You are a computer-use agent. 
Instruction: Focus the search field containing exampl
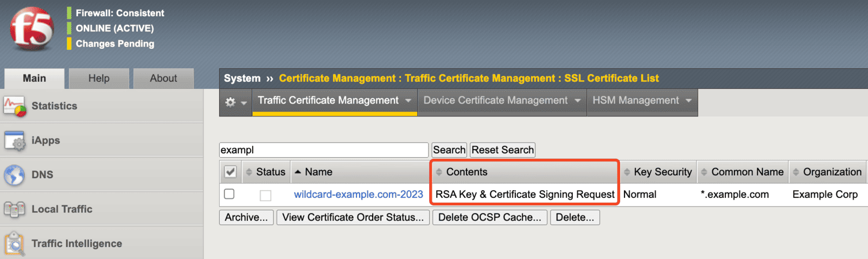(x=324, y=150)
